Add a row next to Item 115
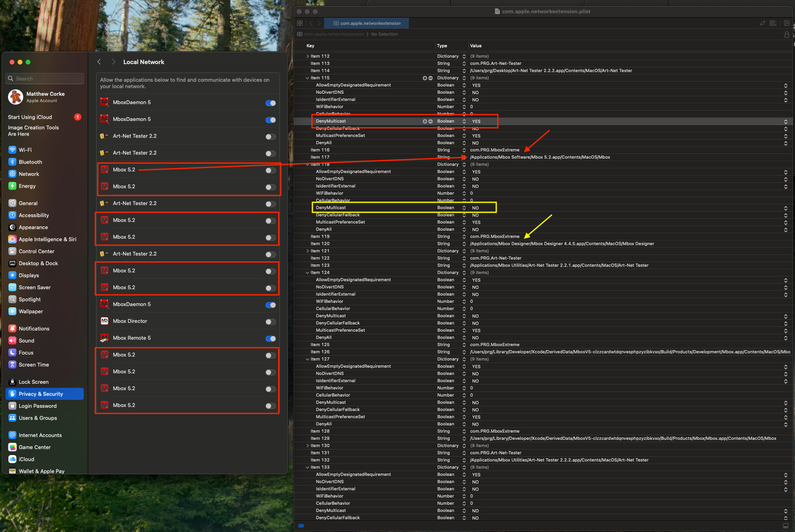The image size is (795, 532). 425,78
